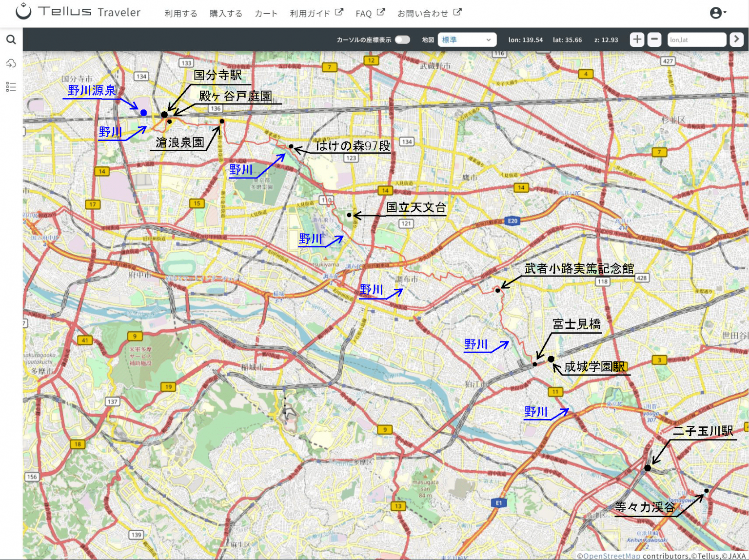Click the route 133 road shield

coord(186,63)
